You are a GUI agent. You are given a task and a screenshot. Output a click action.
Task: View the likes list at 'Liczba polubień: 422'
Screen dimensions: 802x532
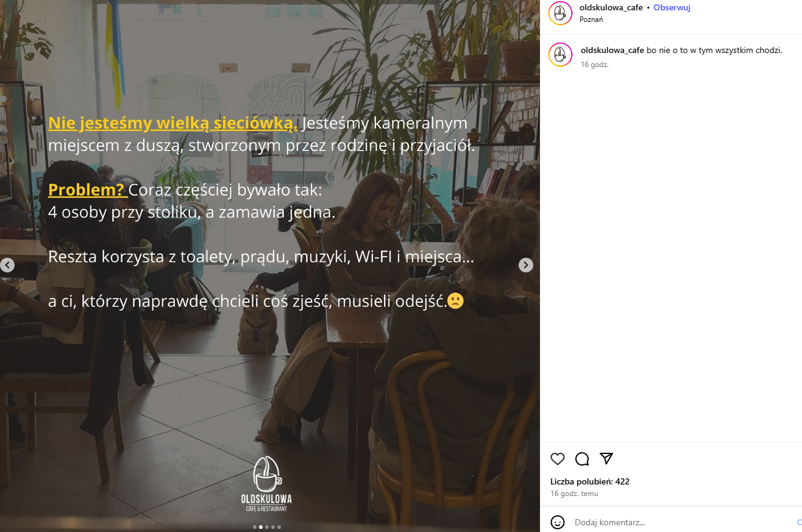tap(590, 481)
